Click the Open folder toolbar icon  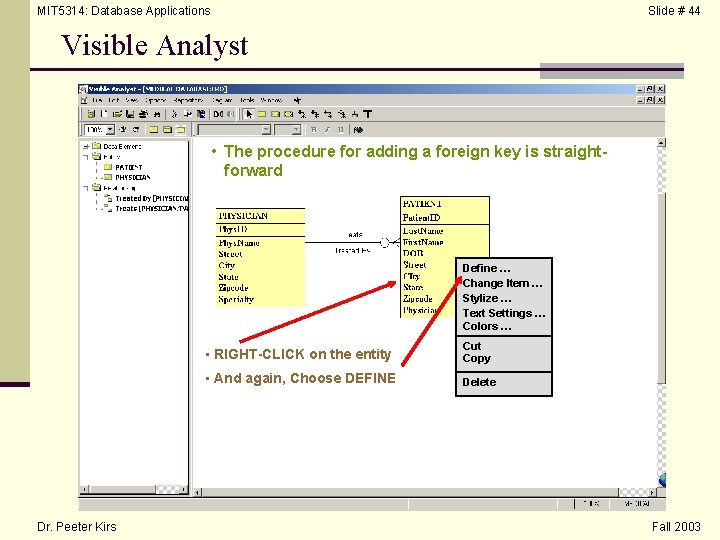click(117, 114)
